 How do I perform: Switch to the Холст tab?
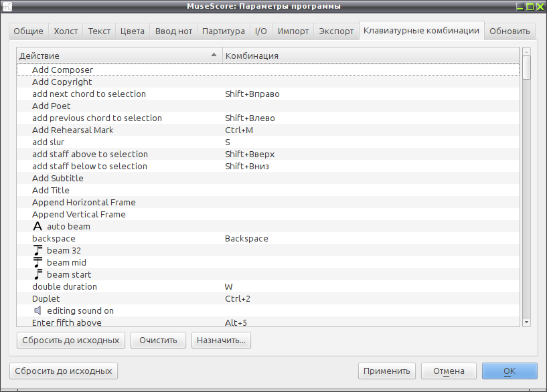coord(66,31)
